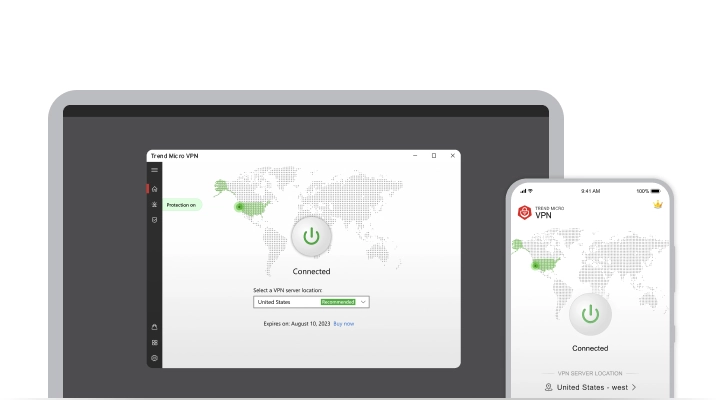Toggle the phone VPN power button
Screen dimensions: 720x400
click(x=590, y=314)
